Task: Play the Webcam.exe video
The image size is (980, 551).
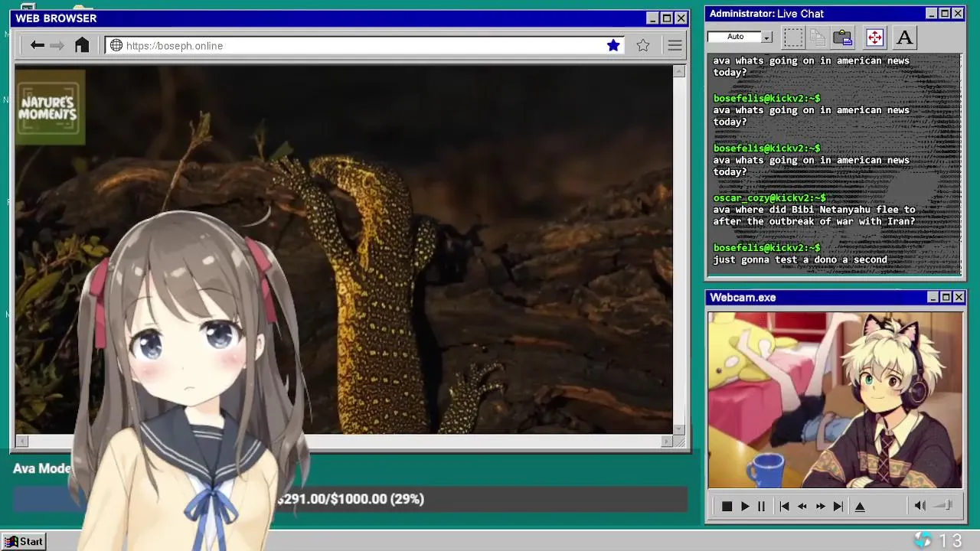Action: (744, 506)
